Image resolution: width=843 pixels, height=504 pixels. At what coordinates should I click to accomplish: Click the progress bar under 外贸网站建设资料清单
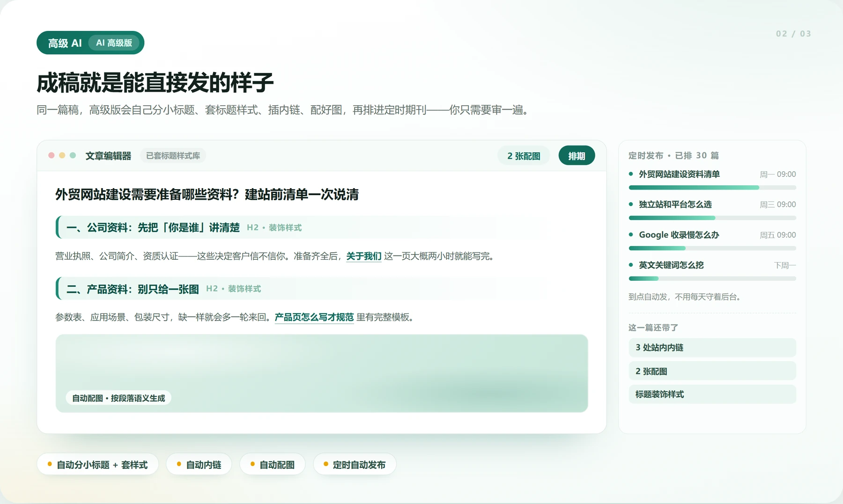(712, 188)
